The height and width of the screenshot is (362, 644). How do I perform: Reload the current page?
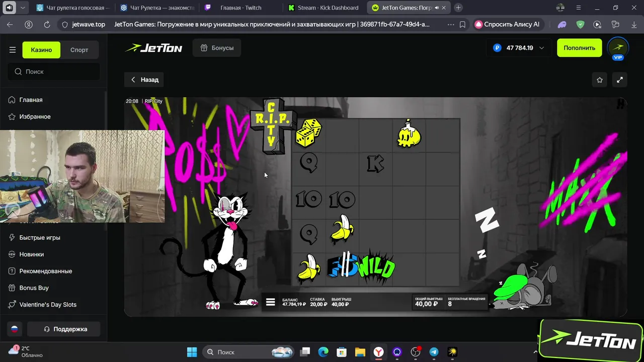tap(47, 24)
